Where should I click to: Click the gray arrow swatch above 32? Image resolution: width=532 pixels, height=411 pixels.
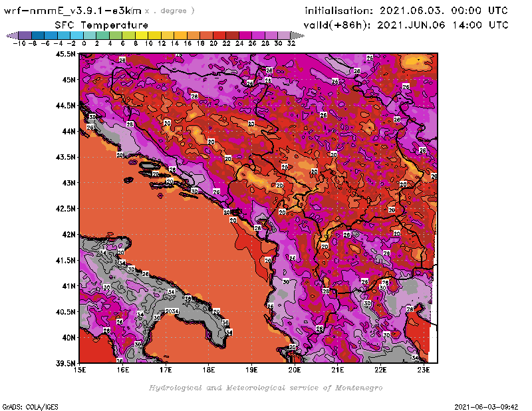pyautogui.click(x=297, y=35)
